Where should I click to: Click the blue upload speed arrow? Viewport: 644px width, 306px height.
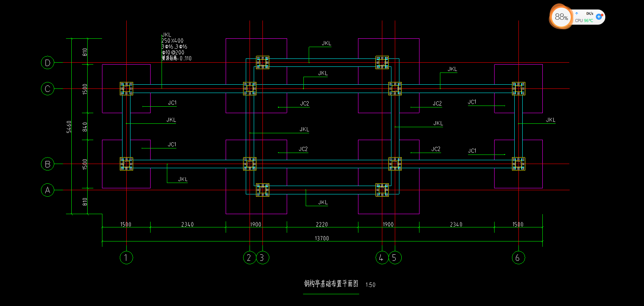point(576,13)
